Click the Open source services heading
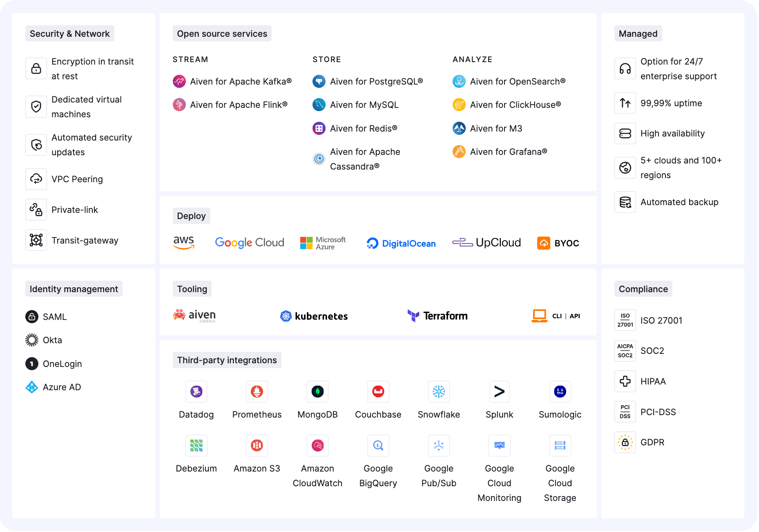The height and width of the screenshot is (532, 759). [222, 34]
